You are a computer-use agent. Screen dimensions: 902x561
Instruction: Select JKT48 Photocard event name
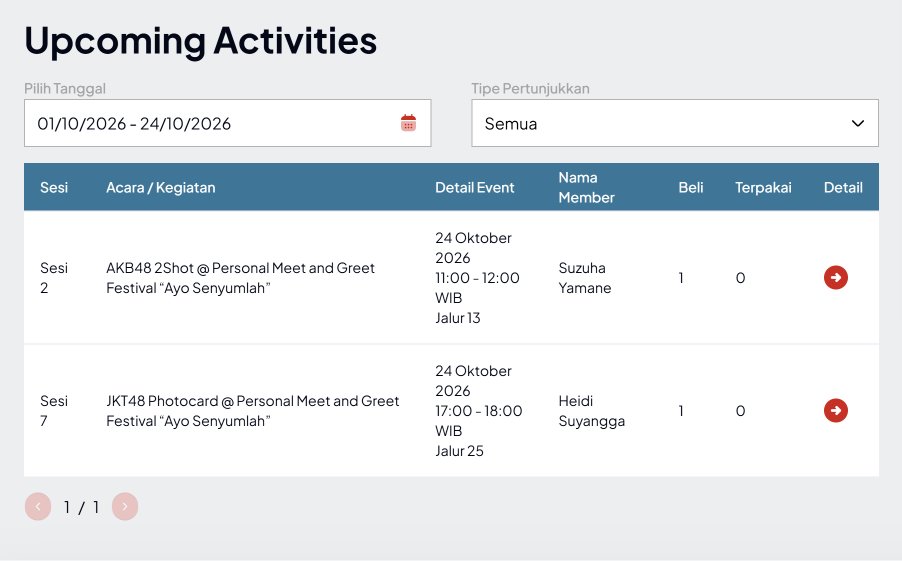pyautogui.click(x=253, y=411)
